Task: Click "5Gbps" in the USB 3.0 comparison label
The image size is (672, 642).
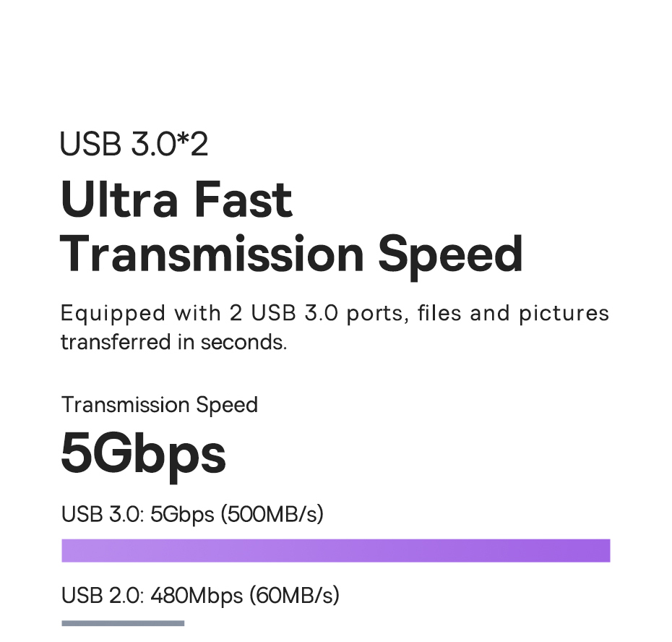Action: 182,515
